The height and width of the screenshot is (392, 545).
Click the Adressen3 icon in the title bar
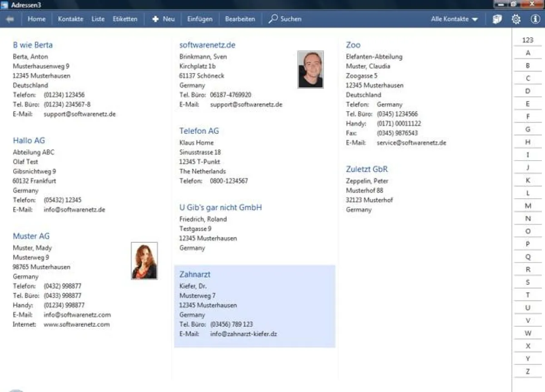click(x=5, y=5)
